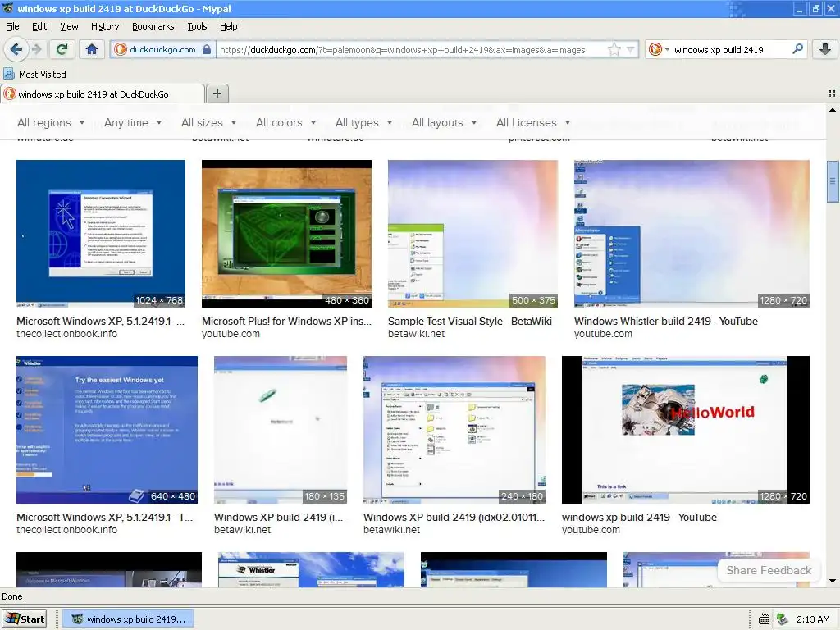
Task: Select the DuckDuckGo search results tab
Action: point(103,94)
